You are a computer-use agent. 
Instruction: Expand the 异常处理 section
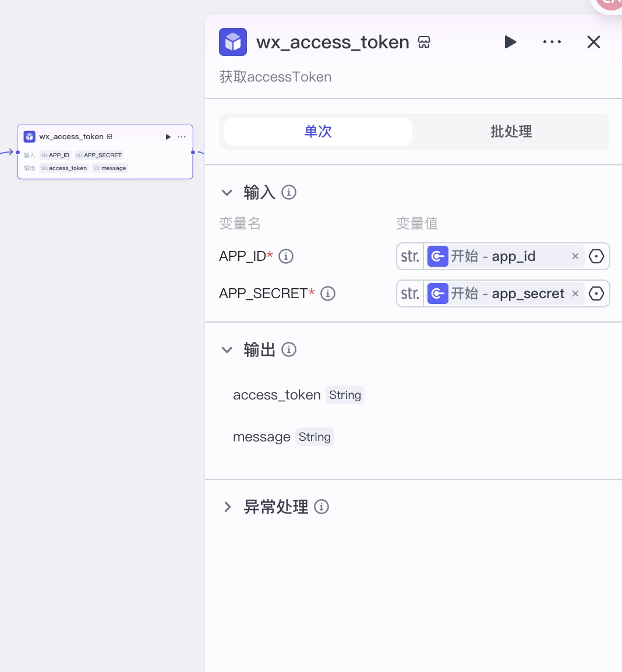[228, 507]
